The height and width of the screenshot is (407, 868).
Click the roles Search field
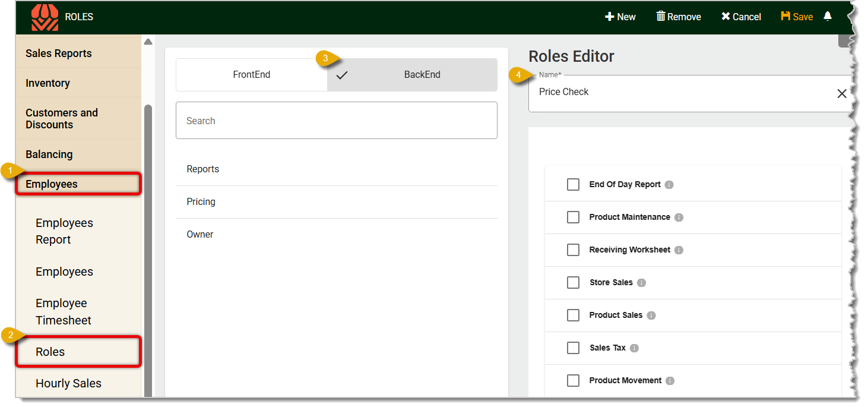click(x=337, y=121)
